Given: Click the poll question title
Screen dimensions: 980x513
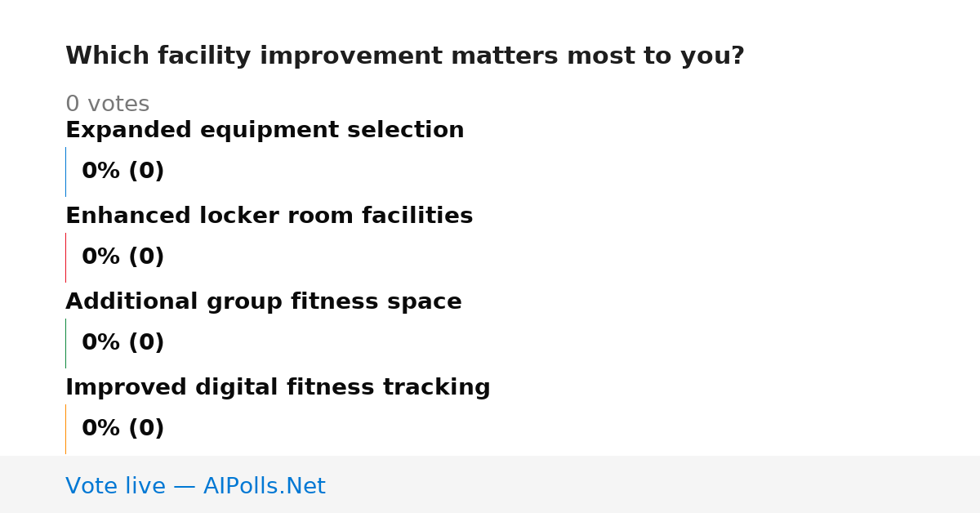Looking at the screenshot, I should coord(405,56).
